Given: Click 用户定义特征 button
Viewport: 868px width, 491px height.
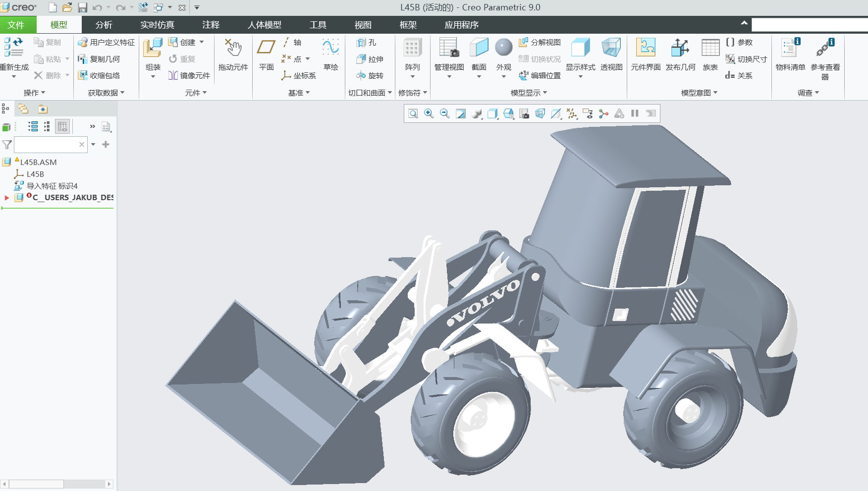Looking at the screenshot, I should click(x=107, y=43).
